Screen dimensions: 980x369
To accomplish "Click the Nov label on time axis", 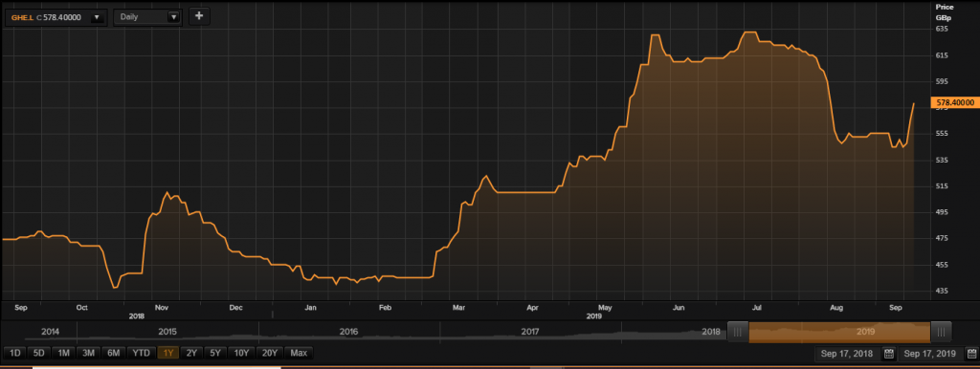I will point(162,308).
